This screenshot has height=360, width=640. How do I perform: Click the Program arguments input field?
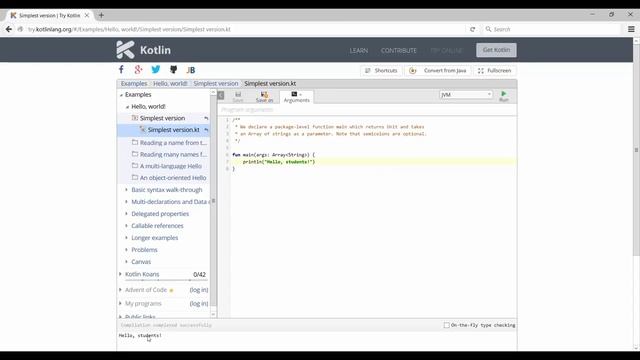pos(367,110)
